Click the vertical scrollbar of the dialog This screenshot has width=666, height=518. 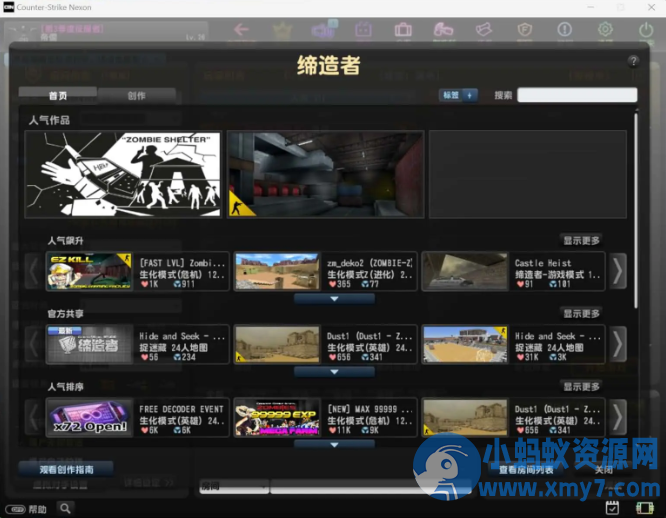click(636, 211)
